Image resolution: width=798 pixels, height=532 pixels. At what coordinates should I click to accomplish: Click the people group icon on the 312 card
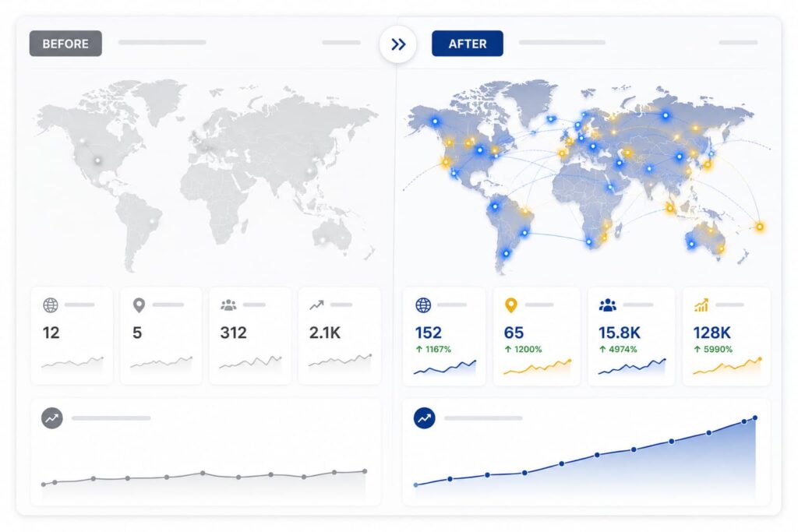tap(228, 305)
